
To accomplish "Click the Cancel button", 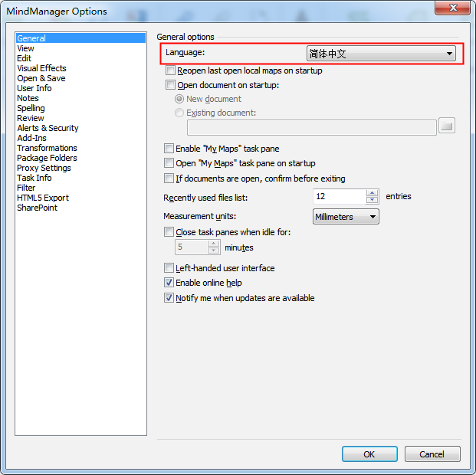I will coord(432,454).
